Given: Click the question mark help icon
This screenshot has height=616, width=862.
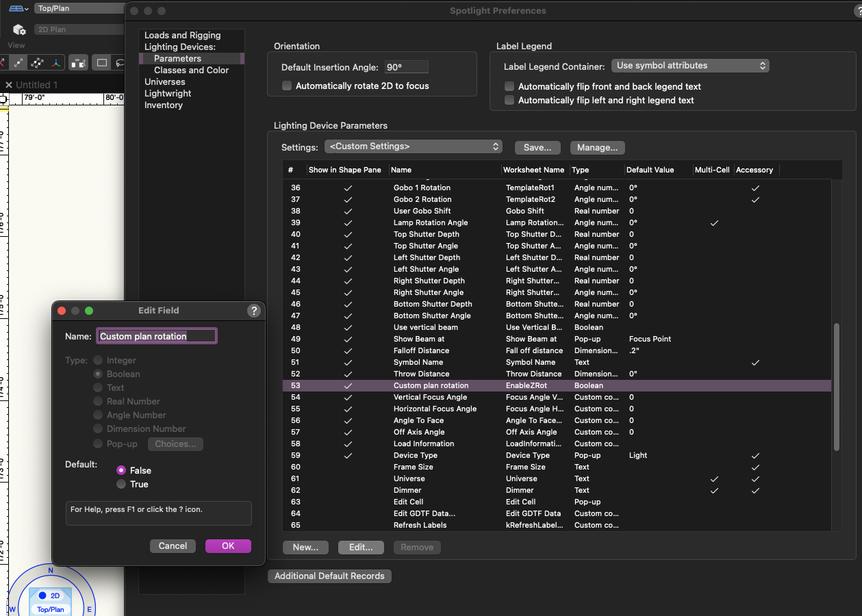Looking at the screenshot, I should 253,311.
